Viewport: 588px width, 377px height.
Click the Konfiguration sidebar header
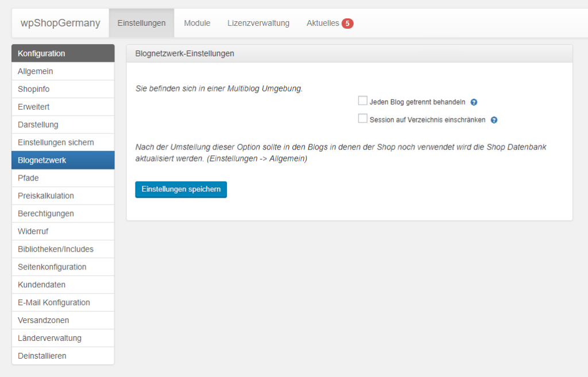(63, 53)
